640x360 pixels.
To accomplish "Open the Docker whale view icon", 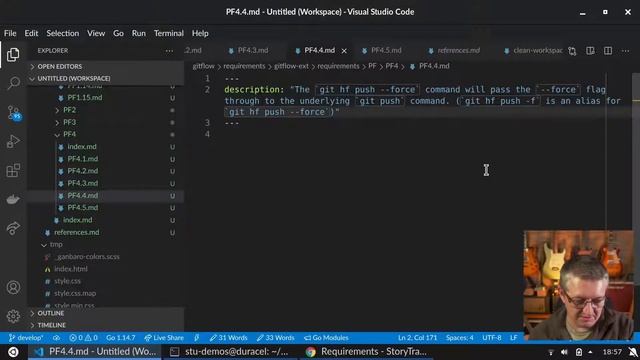I will point(13,199).
